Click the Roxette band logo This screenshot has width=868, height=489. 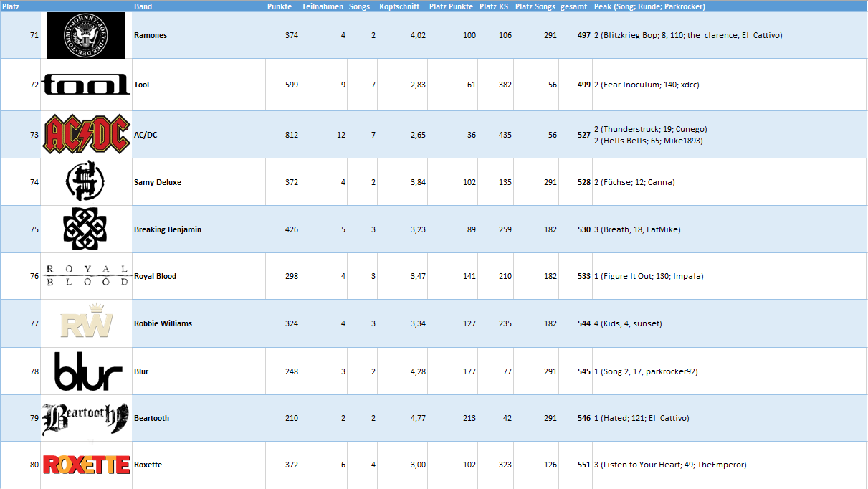pos(87,465)
